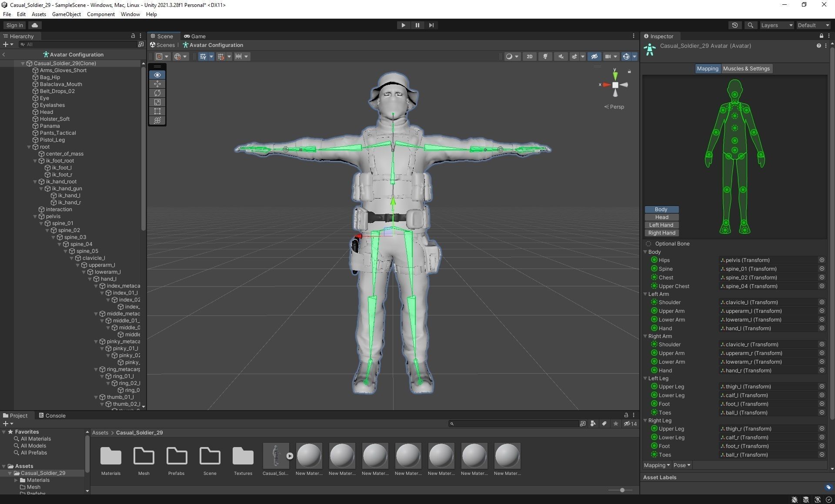Open the Pose dropdown in Inspector

click(x=682, y=465)
